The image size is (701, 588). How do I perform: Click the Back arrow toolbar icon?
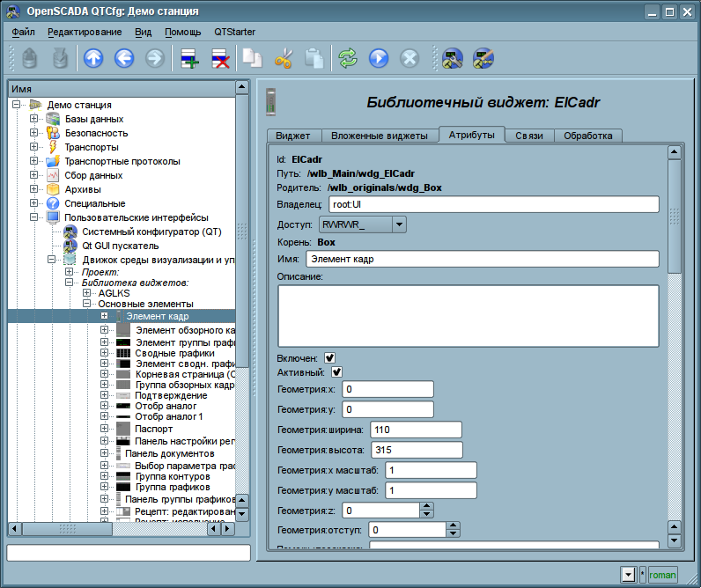coord(124,59)
